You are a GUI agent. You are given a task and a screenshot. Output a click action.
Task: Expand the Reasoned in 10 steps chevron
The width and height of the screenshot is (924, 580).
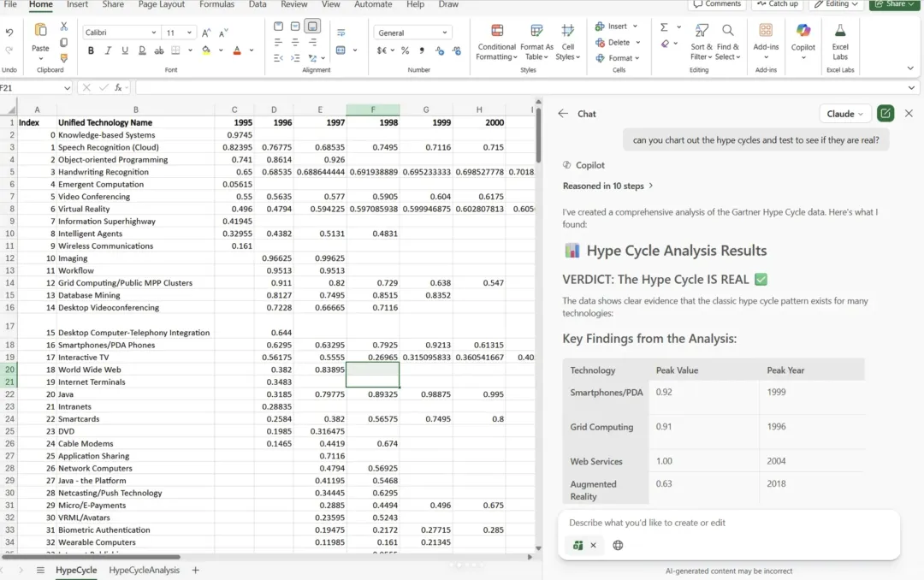pyautogui.click(x=651, y=186)
